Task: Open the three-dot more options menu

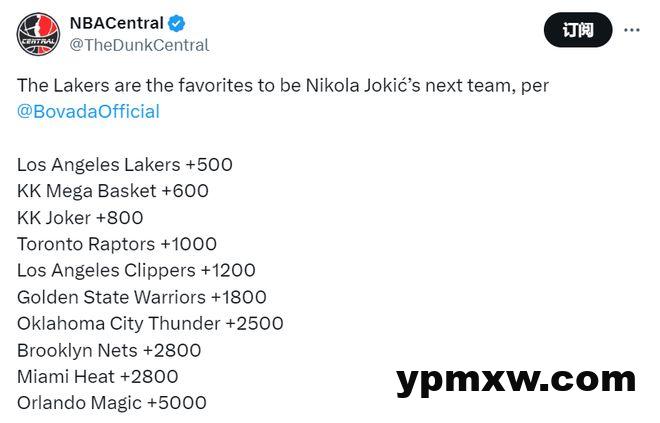Action: (x=631, y=30)
